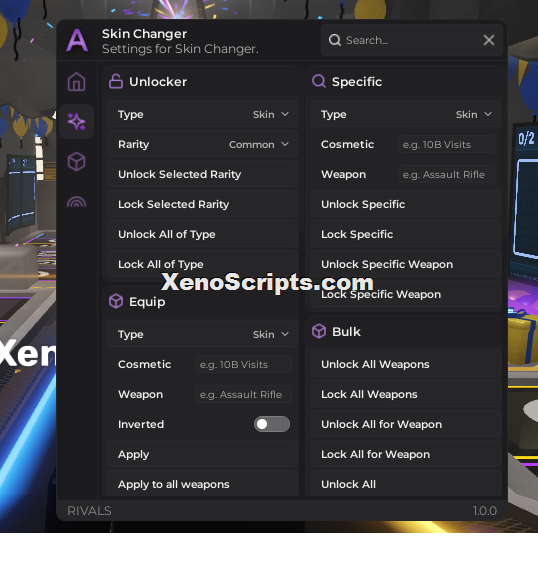The width and height of the screenshot is (538, 563).
Task: Click Unlock All of Type
Action: [203, 234]
